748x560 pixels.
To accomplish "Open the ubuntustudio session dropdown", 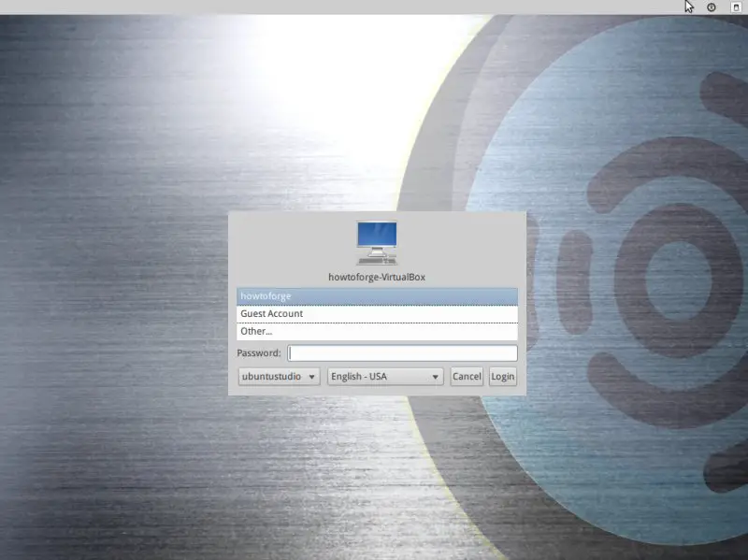I will coord(279,377).
